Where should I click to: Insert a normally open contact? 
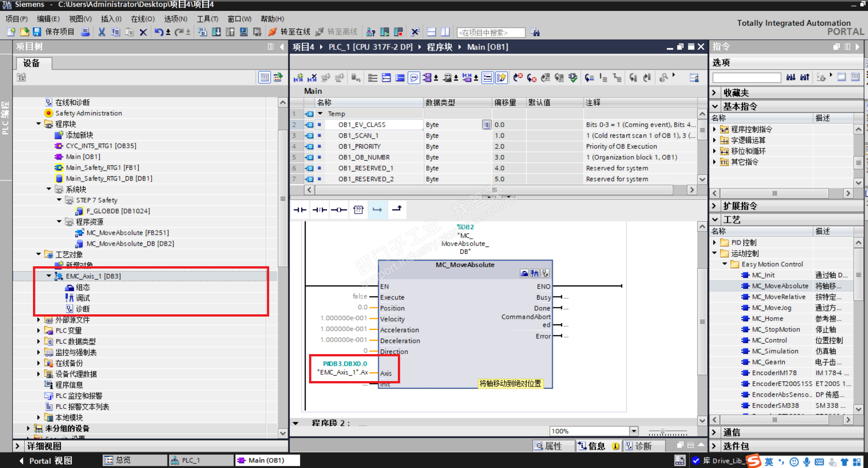click(x=300, y=210)
